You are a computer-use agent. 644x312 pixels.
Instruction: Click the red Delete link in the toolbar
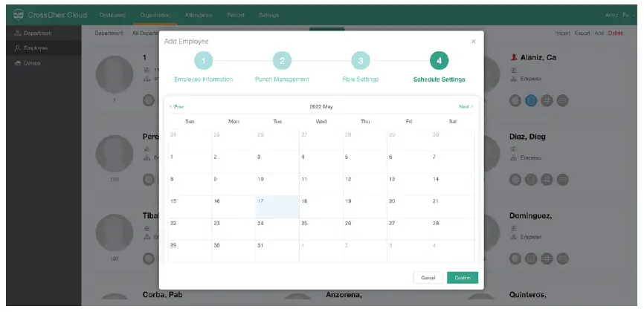[616, 33]
